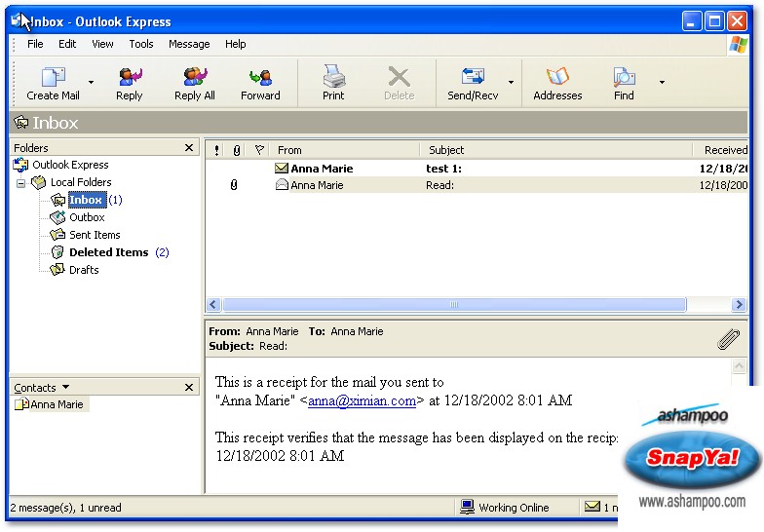Select the 'Read:' subject in message list
The height and width of the screenshot is (532, 764).
click(439, 185)
